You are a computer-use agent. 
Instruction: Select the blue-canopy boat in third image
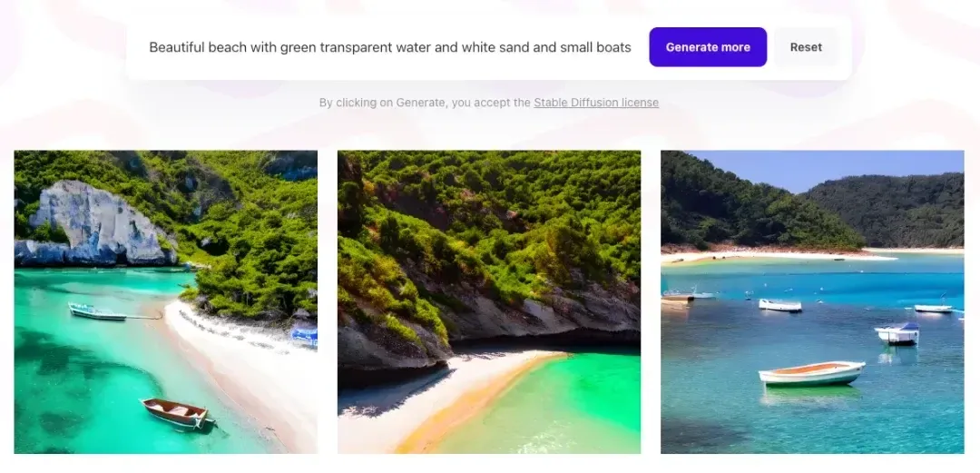point(897,334)
